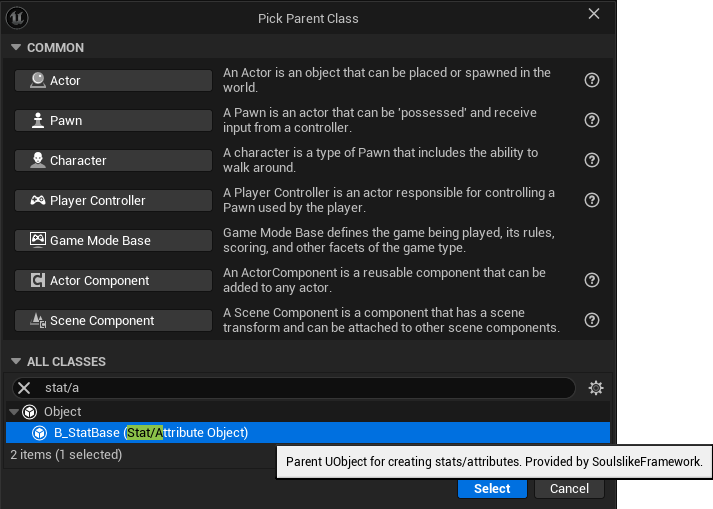713x509 pixels.
Task: Clear the class search text
Action: (x=24, y=388)
